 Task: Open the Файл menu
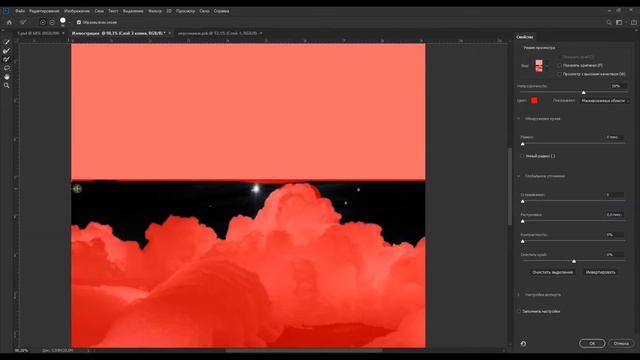click(20, 11)
